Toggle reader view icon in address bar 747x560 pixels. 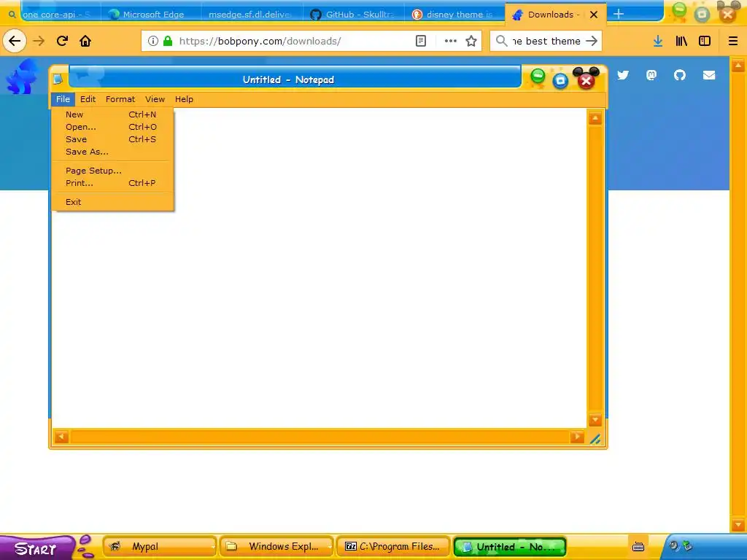(x=421, y=41)
